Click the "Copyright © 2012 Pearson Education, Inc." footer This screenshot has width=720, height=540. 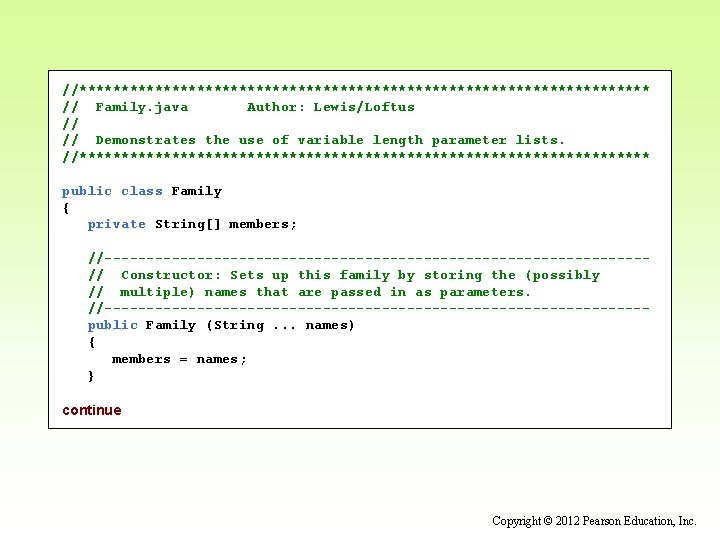[594, 521]
